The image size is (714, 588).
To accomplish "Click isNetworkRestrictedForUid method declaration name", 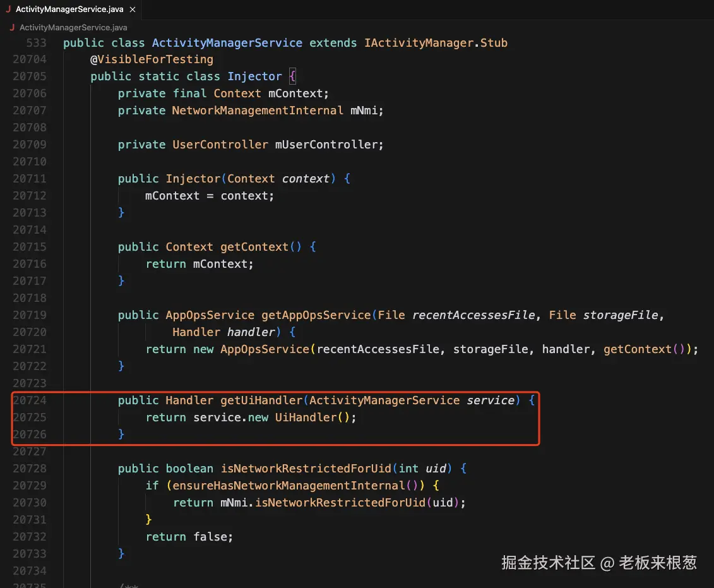I will point(306,469).
